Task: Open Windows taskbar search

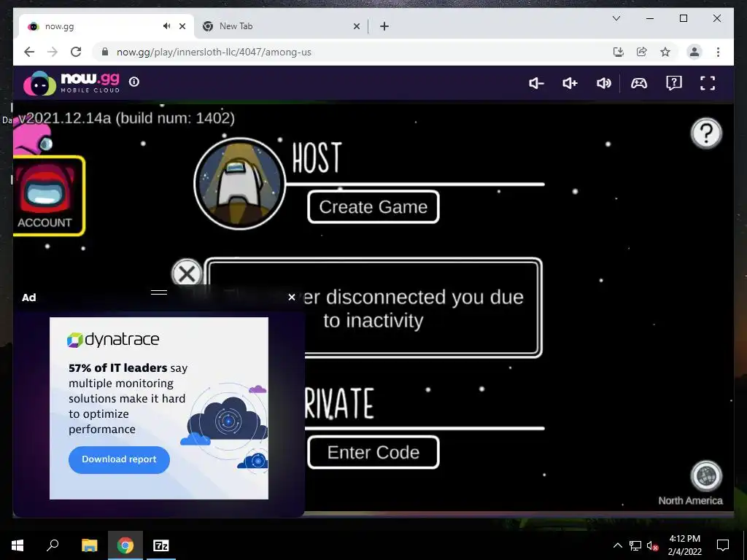Action: click(53, 545)
